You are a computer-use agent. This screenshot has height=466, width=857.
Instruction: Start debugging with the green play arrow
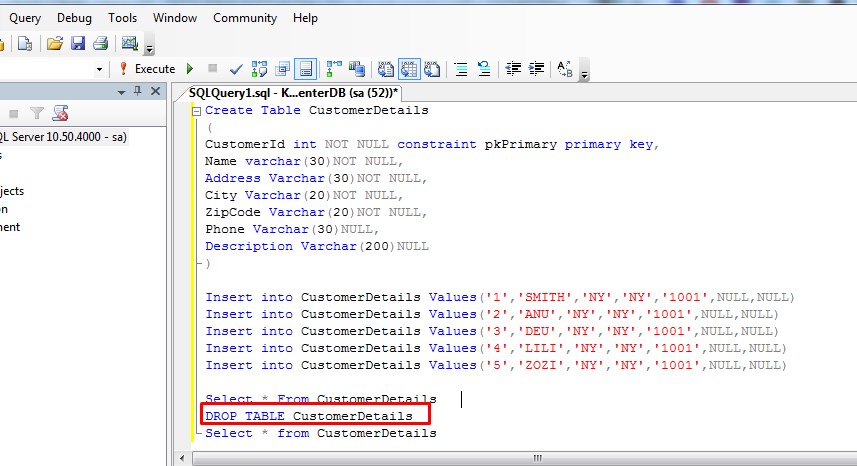(190, 69)
